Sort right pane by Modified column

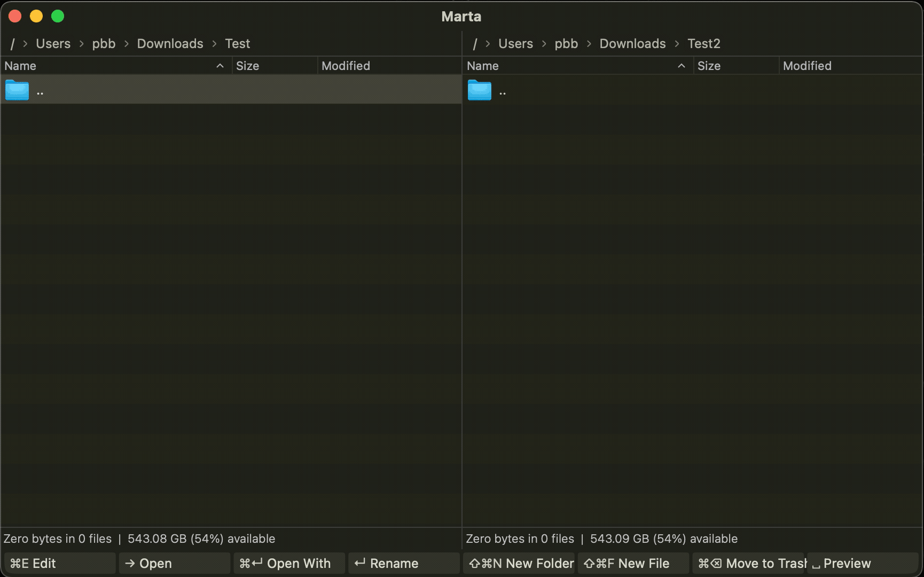(851, 66)
